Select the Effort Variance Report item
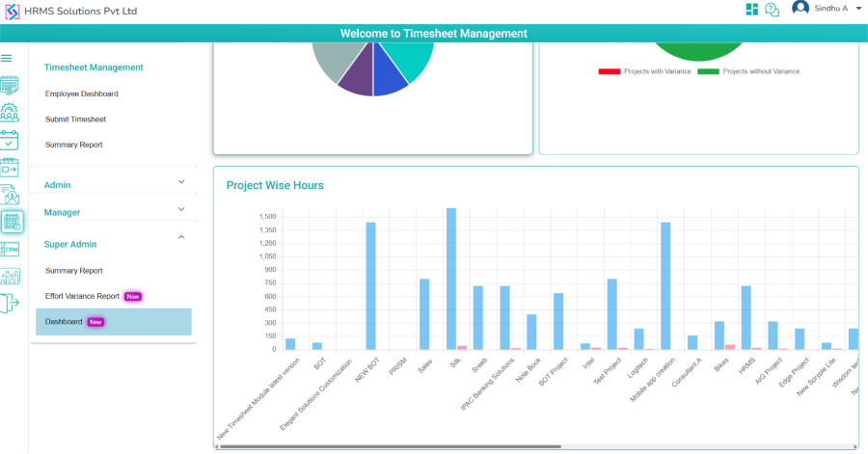This screenshot has width=868, height=454. [x=82, y=296]
